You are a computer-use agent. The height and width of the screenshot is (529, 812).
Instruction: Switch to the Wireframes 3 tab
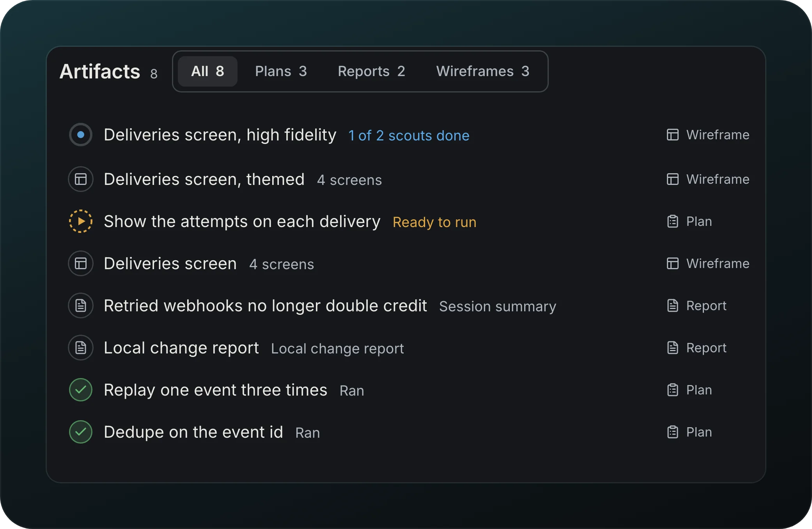pyautogui.click(x=483, y=71)
